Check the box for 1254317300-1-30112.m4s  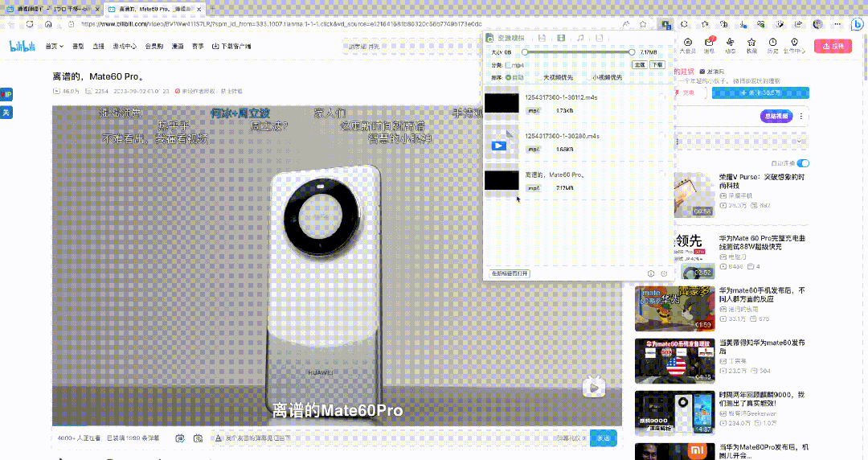[x=662, y=97]
